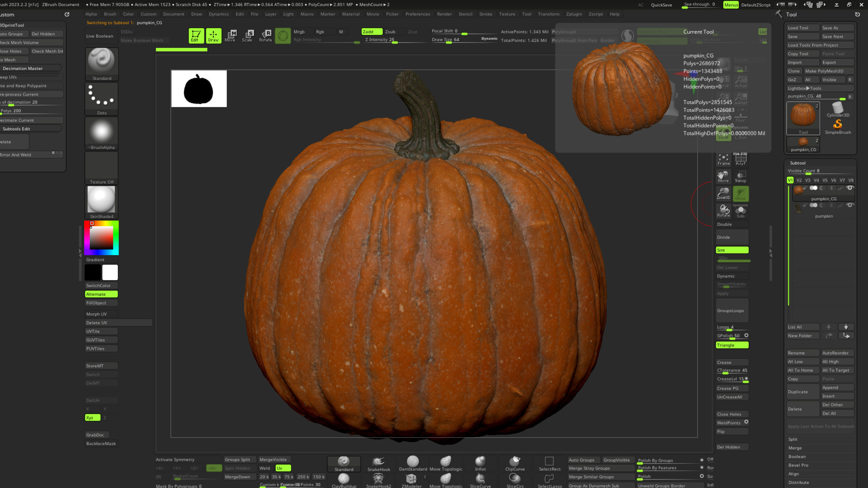Toggle visibility eye of pumpkin subtool
868x488 pixels.
click(x=850, y=205)
